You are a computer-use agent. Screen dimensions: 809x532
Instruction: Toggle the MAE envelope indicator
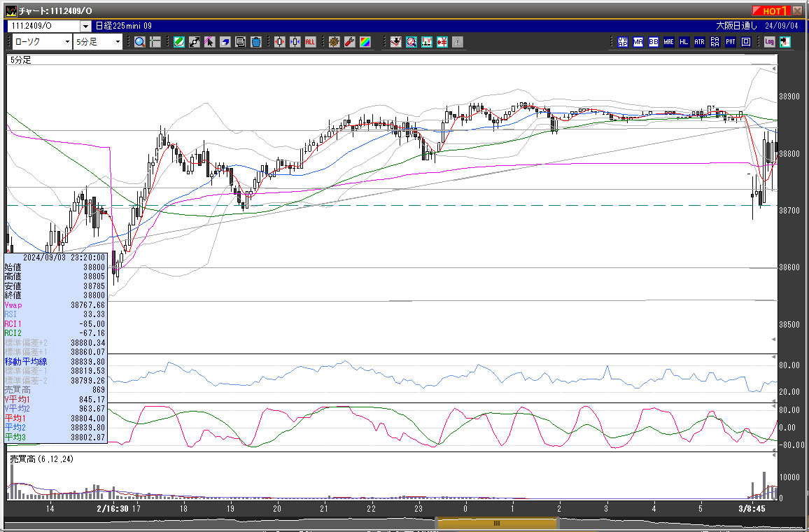click(x=668, y=42)
